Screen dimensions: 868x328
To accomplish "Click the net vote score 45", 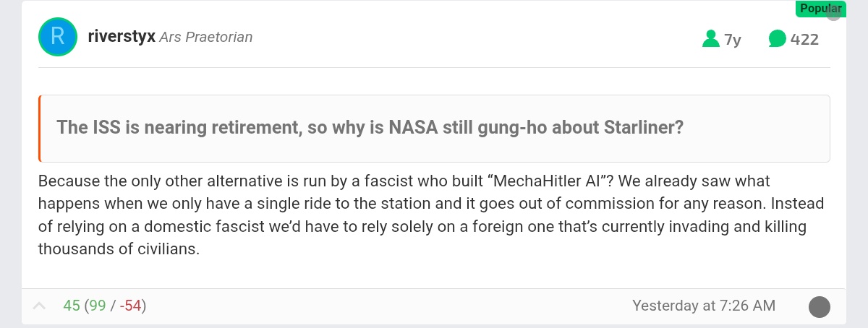I will pos(72,306).
